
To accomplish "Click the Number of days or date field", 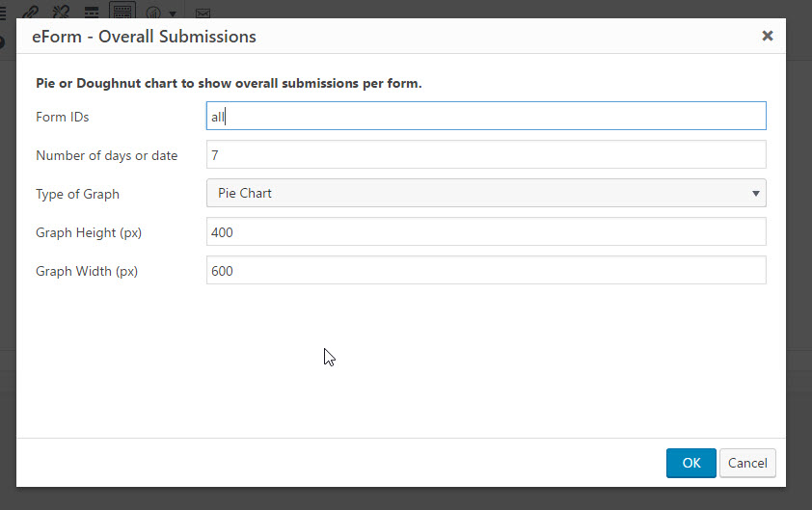I will 486,154.
